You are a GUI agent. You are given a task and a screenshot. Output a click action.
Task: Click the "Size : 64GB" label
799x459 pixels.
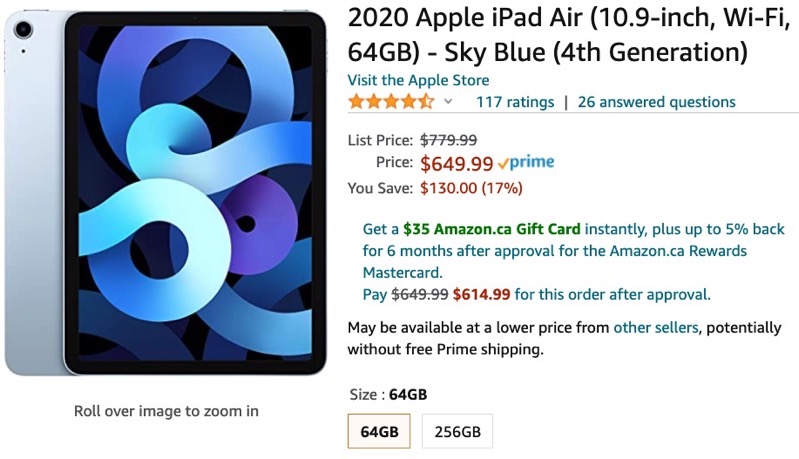click(x=387, y=394)
